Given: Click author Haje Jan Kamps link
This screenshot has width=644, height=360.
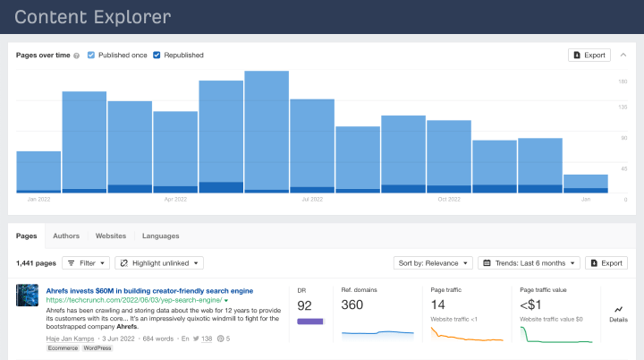Looking at the screenshot, I should [x=70, y=339].
